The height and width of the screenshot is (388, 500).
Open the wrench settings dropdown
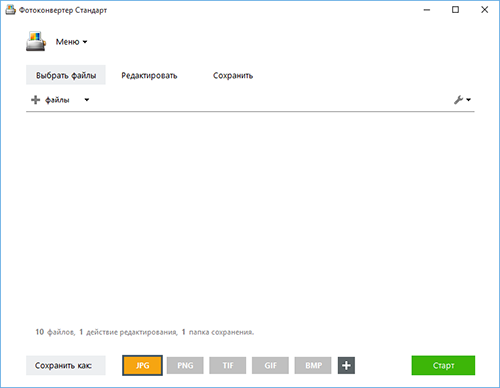(462, 100)
